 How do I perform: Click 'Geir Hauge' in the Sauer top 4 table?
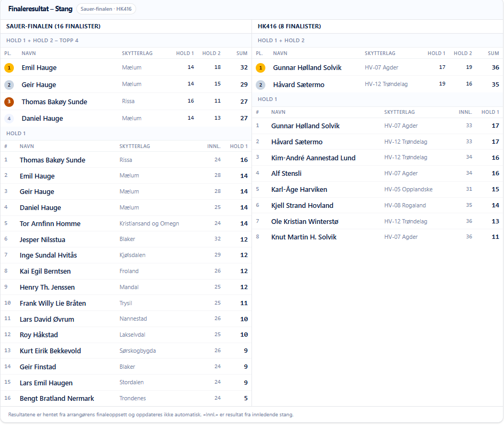coord(39,84)
